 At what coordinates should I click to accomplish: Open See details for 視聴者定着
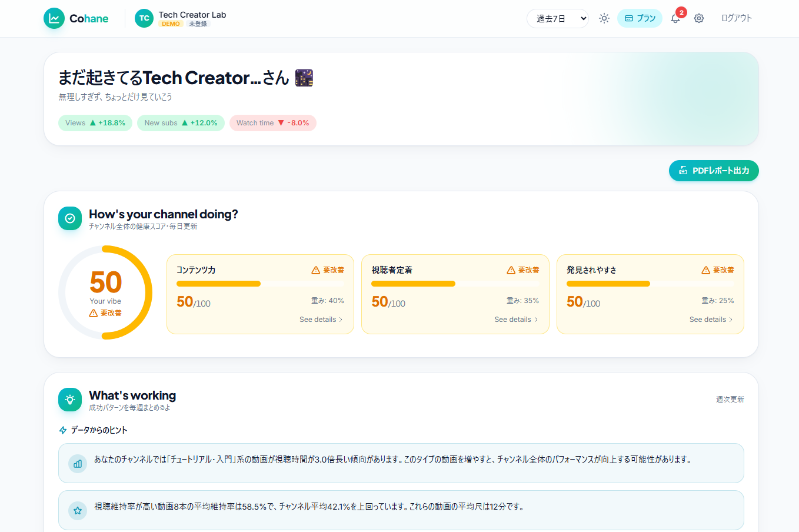[x=516, y=320]
